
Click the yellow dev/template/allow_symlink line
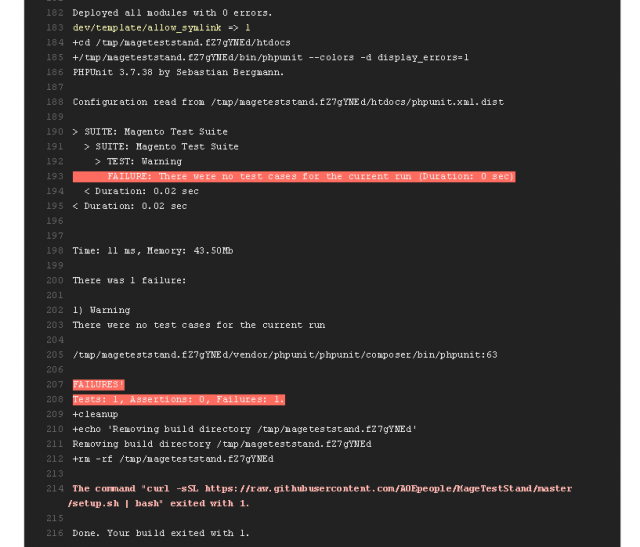click(161, 28)
